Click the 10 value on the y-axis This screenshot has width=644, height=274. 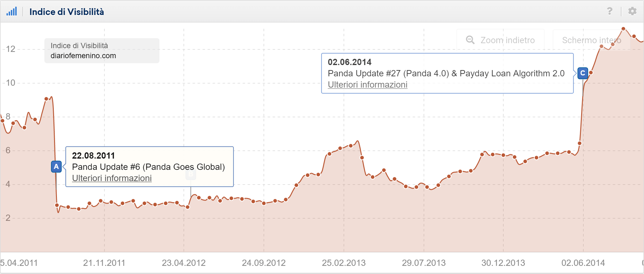(x=11, y=83)
